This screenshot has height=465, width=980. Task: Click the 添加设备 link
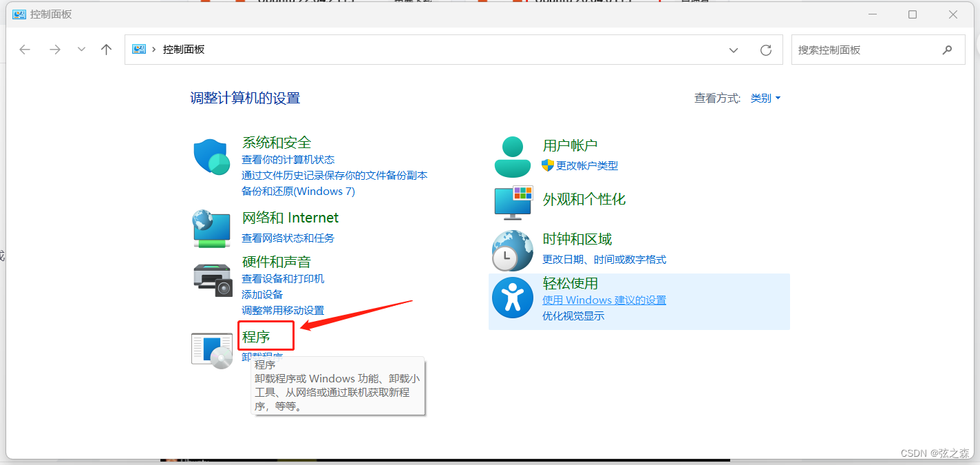pos(262,294)
